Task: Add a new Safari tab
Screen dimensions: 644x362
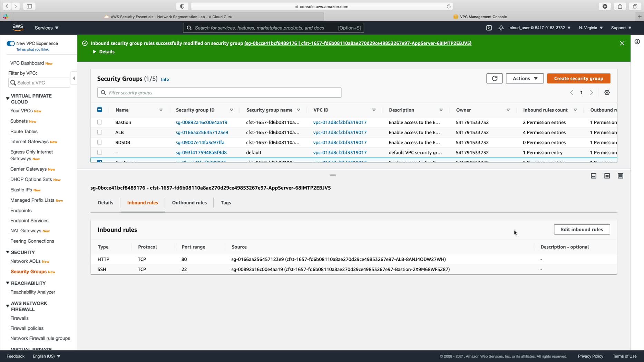Action: point(640,17)
